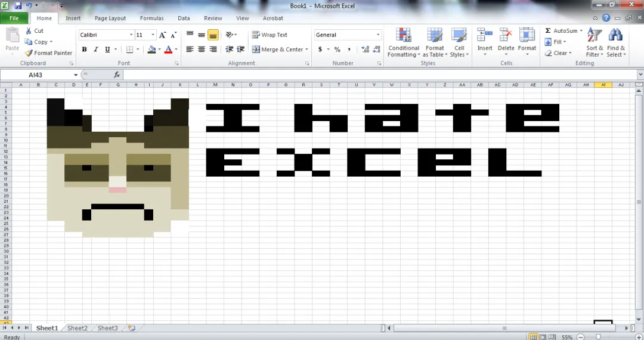Expand the General number format dropdown
The image size is (644, 340).
378,35
